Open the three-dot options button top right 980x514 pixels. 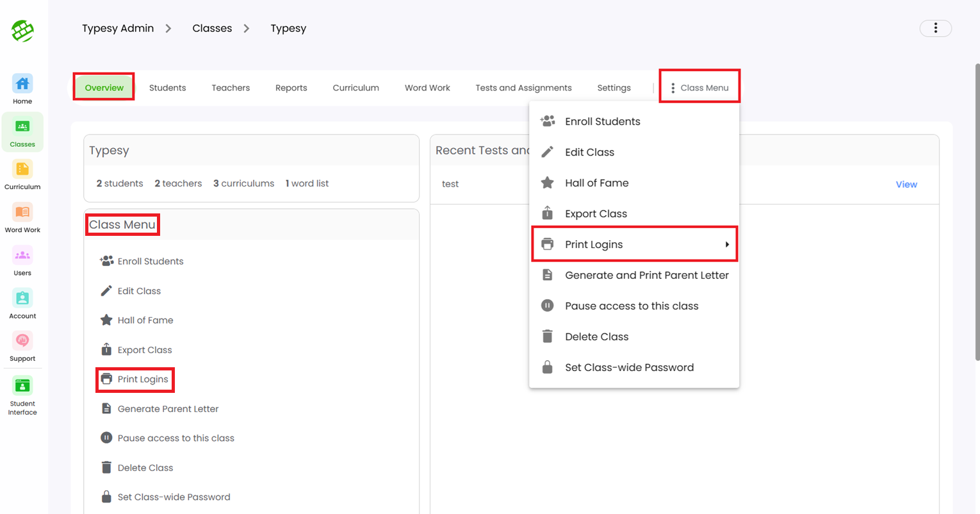click(x=935, y=28)
